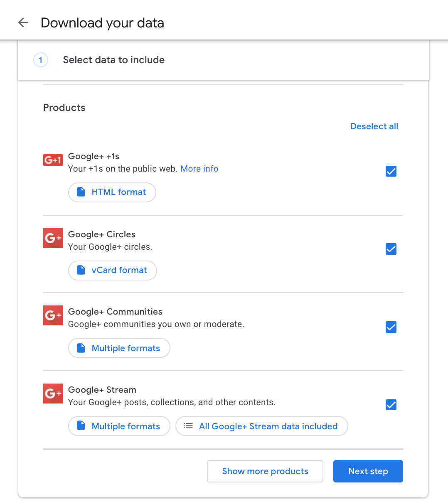Open the HTML format selector for Google+ +1s
The image size is (448, 502).
tap(112, 192)
